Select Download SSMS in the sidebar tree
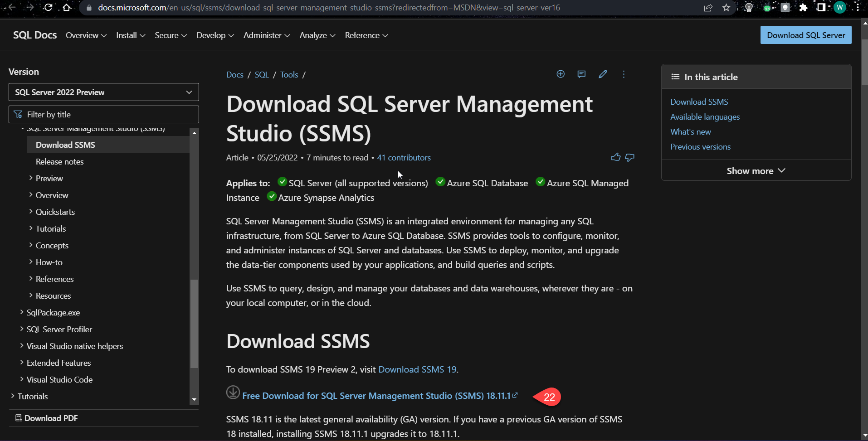 click(x=108, y=145)
